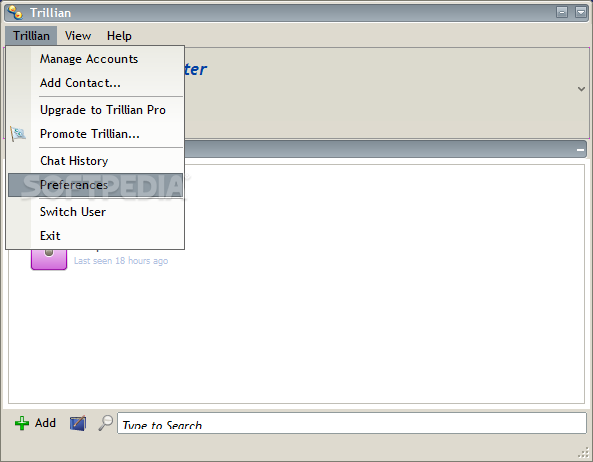Collapse the contact group with minus button
The image size is (593, 462).
pyautogui.click(x=580, y=150)
